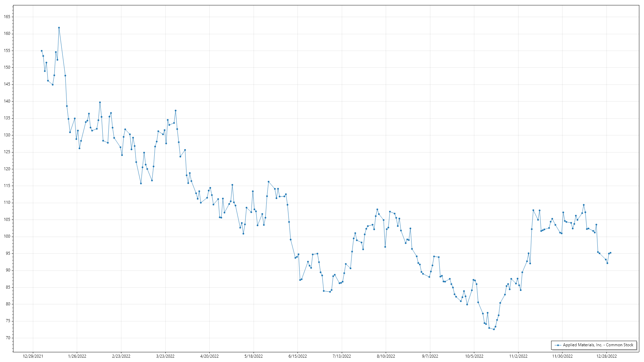Click the first data point at 155
This screenshot has width=644, height=362.
pos(42,51)
